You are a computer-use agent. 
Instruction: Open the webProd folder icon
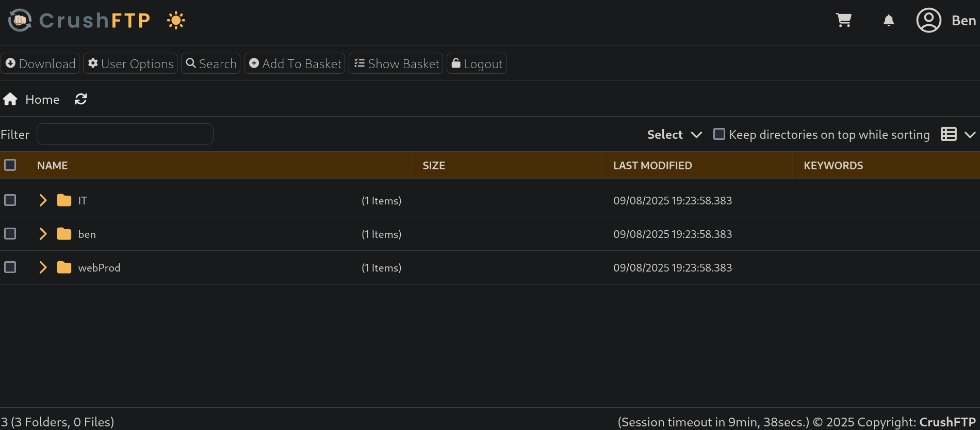64,267
